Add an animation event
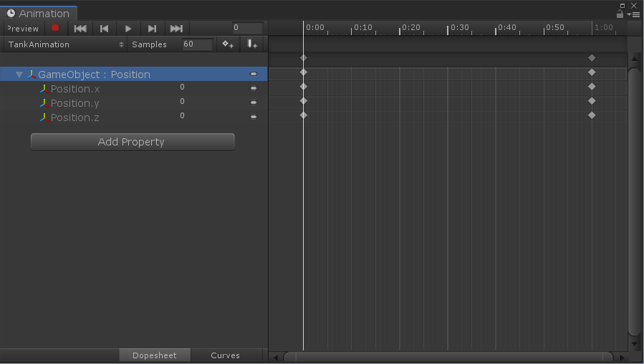The image size is (644, 364). pyautogui.click(x=252, y=44)
